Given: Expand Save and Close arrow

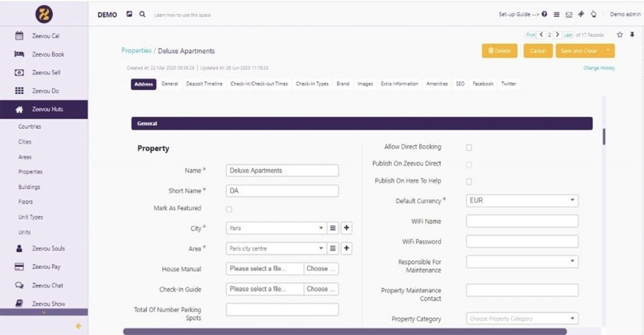Looking at the screenshot, I should click(608, 50).
